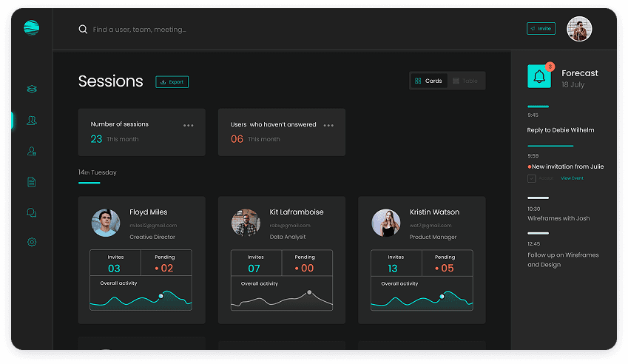Open the settings gear icon

click(x=31, y=242)
